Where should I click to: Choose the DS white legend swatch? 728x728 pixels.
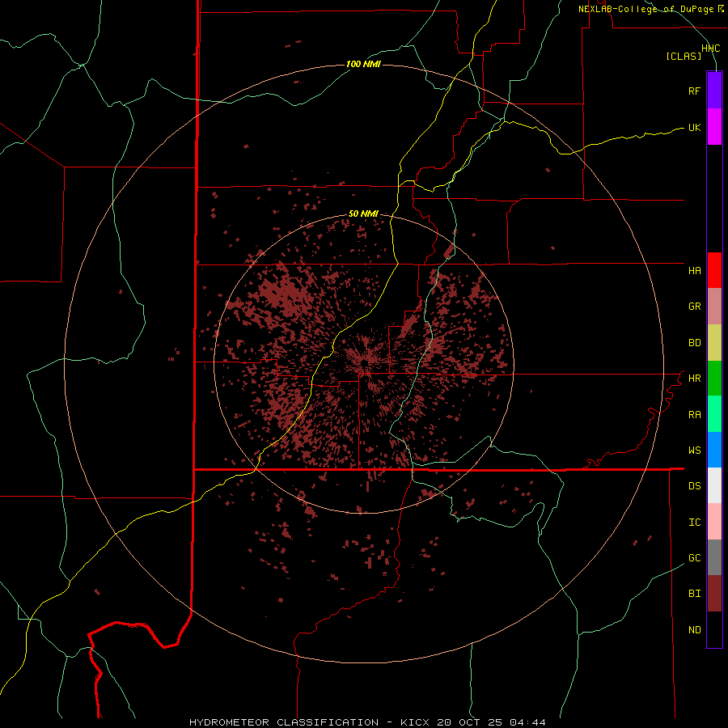[714, 485]
